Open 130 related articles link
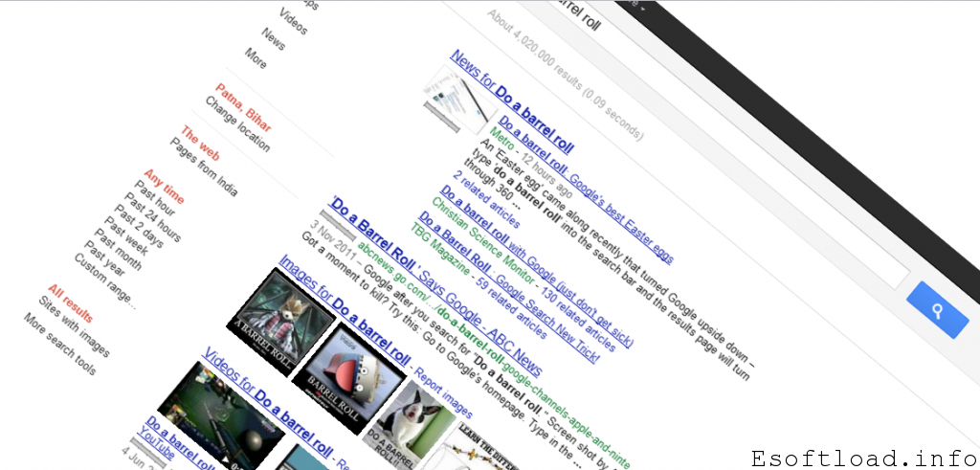The image size is (980, 470). click(577, 321)
